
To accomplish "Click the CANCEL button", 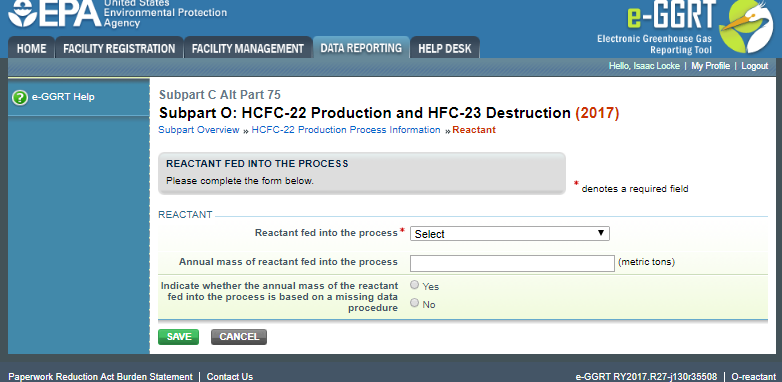I will (x=239, y=337).
